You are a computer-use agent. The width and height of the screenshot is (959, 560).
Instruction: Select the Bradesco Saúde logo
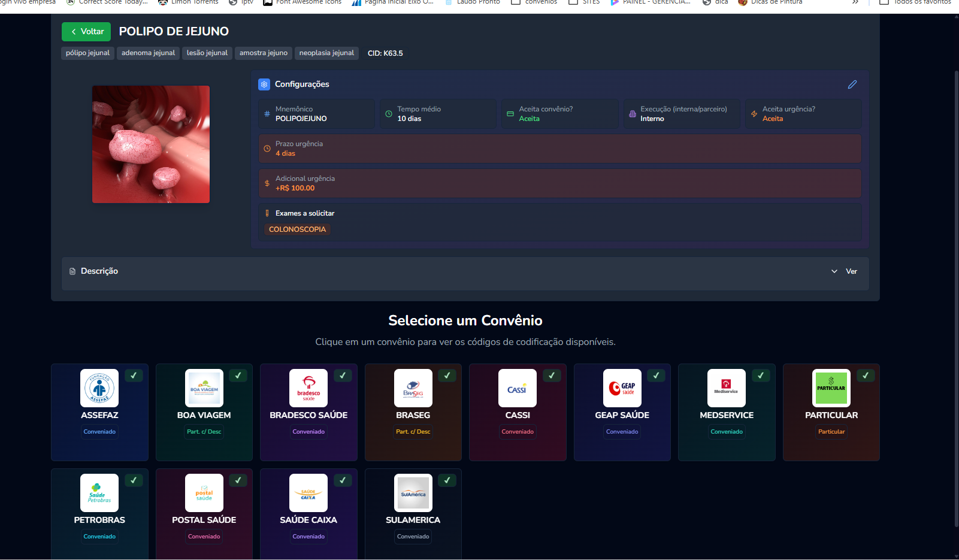point(308,388)
